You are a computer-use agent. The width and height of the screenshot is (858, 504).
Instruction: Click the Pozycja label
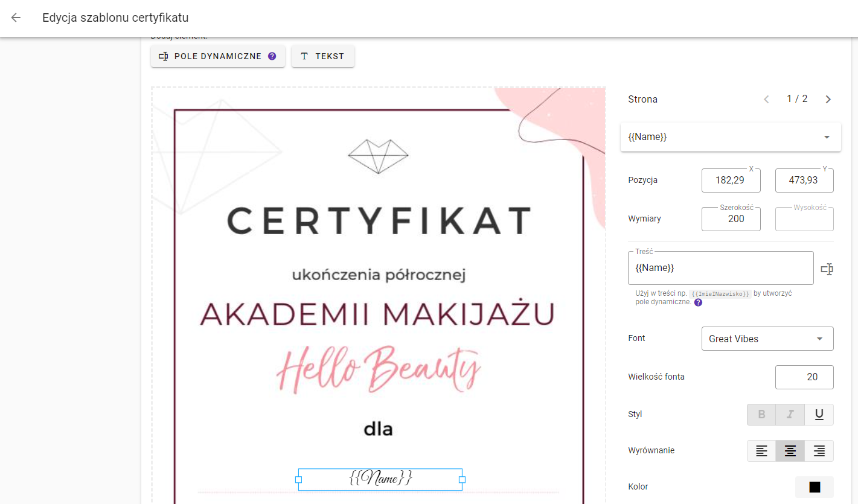pyautogui.click(x=642, y=180)
